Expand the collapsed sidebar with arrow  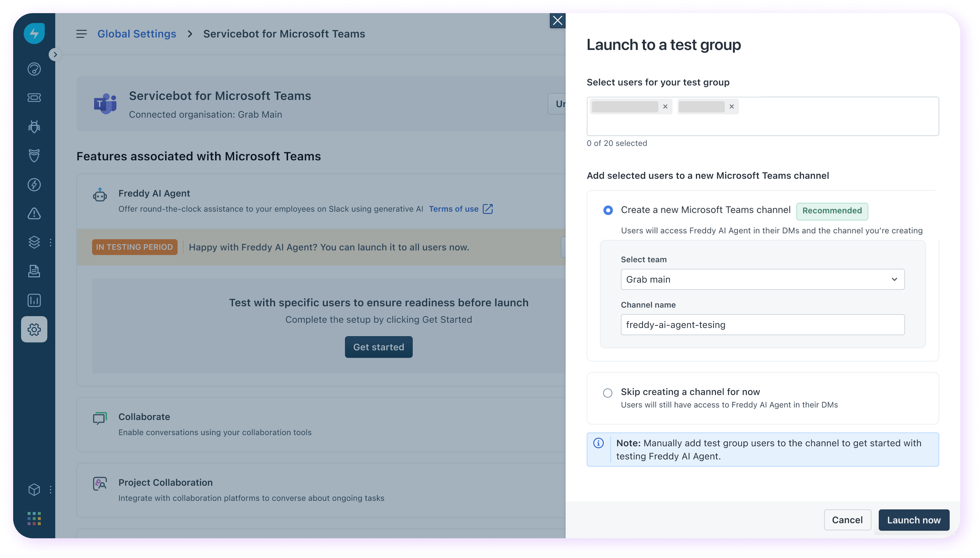(55, 55)
